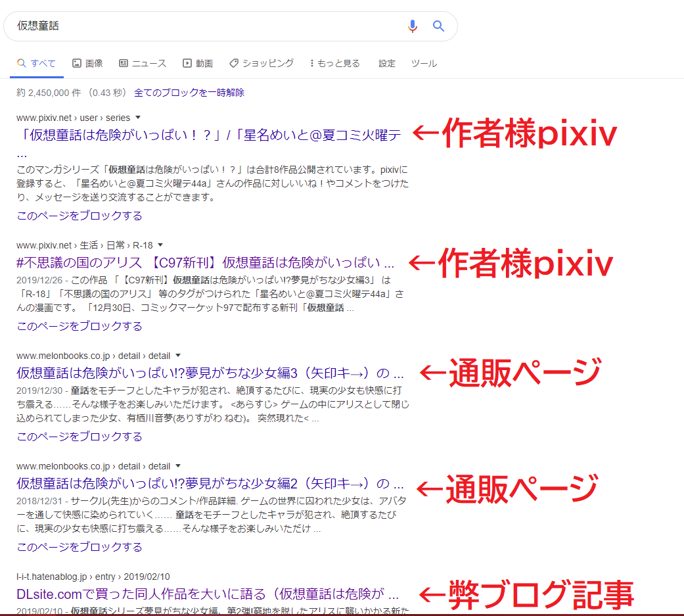Expand dropdown arrow next to pixiv user › series URL
This screenshot has height=616, width=684.
pyautogui.click(x=138, y=118)
